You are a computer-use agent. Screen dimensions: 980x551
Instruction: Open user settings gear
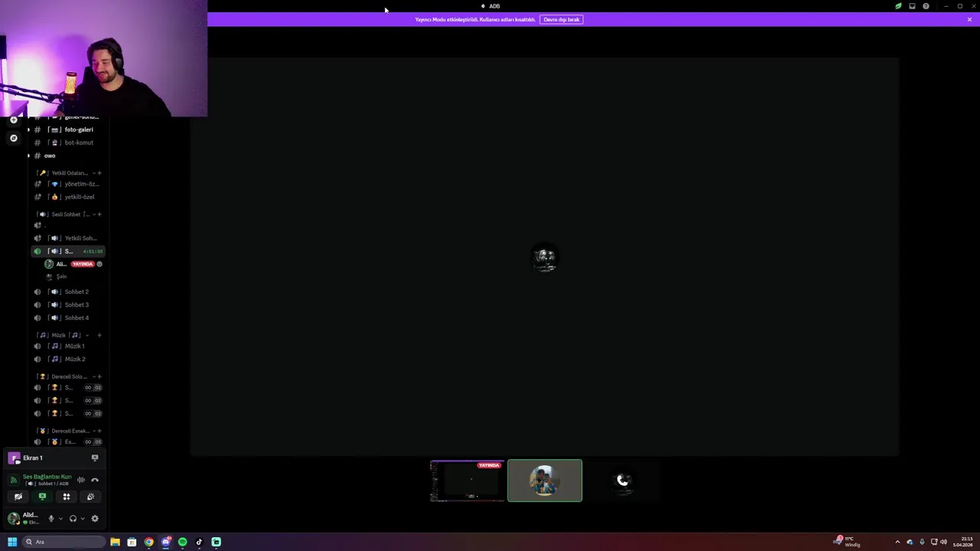[95, 519]
